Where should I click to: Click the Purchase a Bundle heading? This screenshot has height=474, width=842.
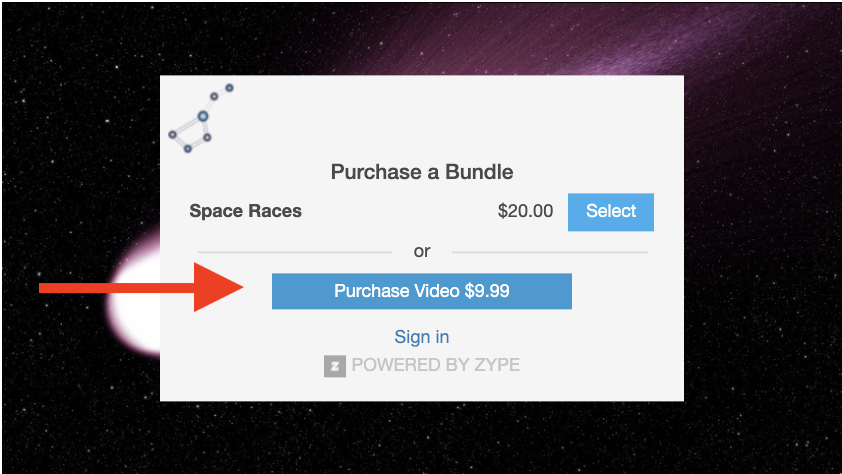click(422, 172)
